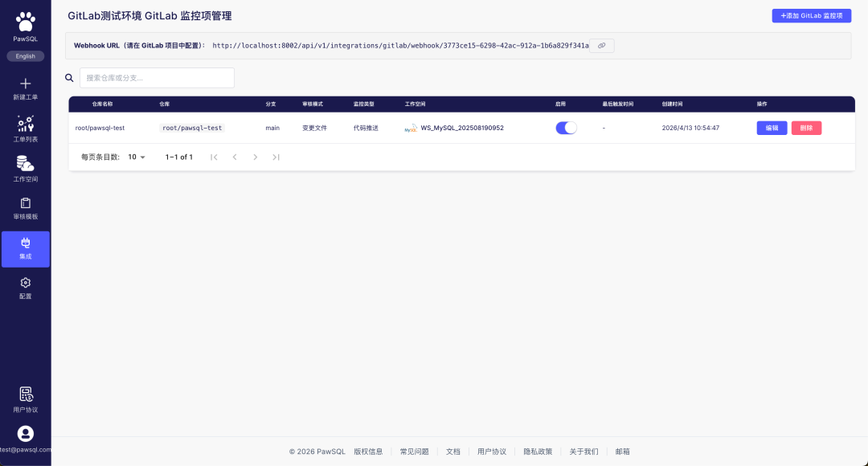Click the MySQL workspace icon
This screenshot has width=868, height=466.
tap(411, 128)
